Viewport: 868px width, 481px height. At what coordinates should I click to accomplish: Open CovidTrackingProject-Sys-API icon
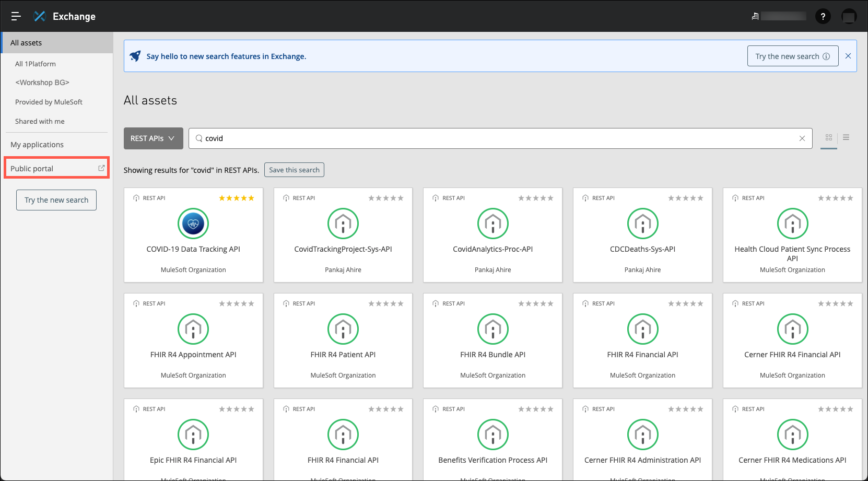click(343, 224)
